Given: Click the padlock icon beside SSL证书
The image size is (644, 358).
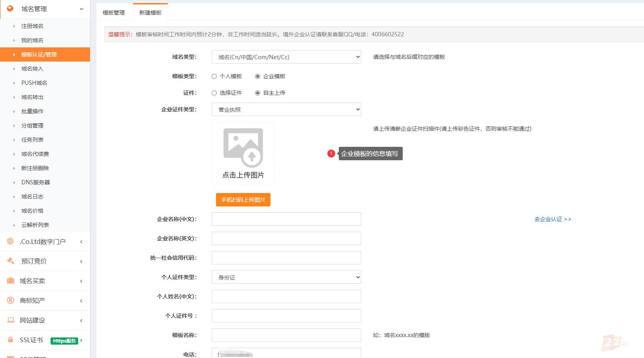Looking at the screenshot, I should coord(11,340).
